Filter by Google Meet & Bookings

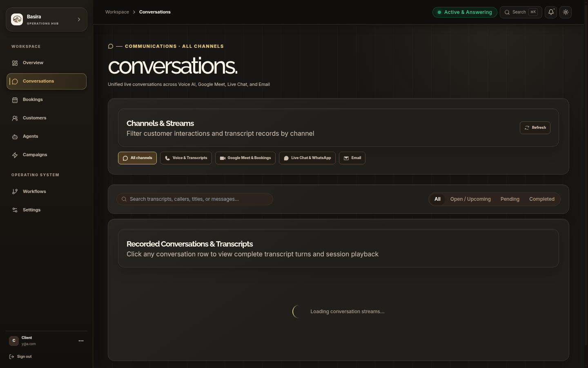[x=245, y=158]
